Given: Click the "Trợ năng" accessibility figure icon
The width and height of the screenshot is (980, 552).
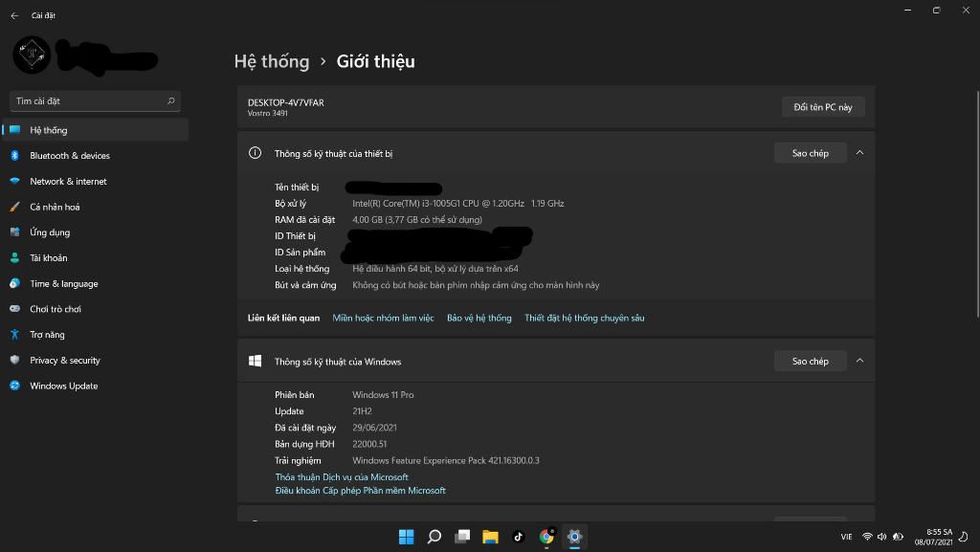Looking at the screenshot, I should [15, 335].
